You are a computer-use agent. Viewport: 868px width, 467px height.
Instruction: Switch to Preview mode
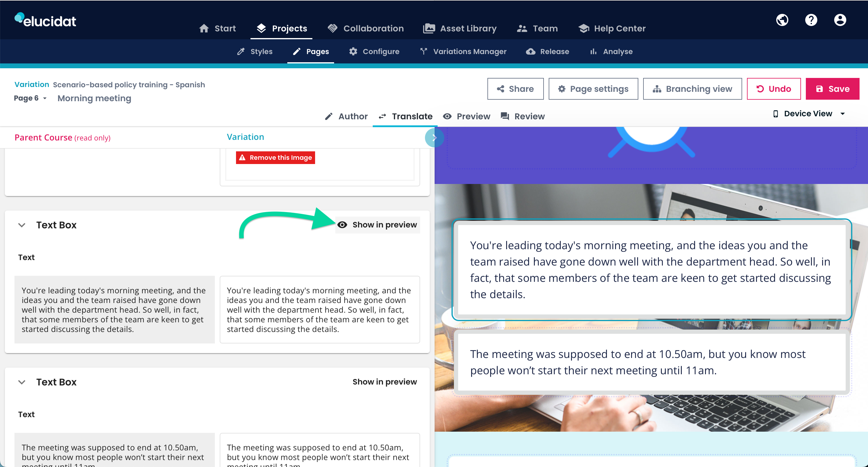pos(467,116)
